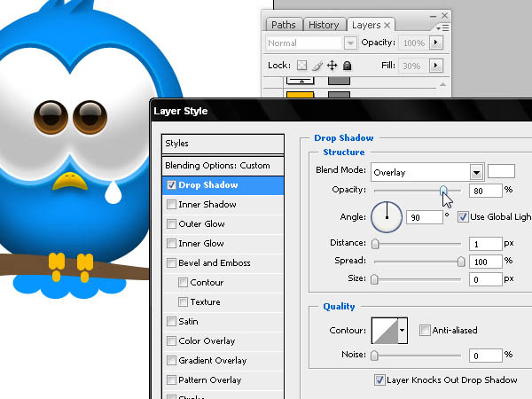Open the Styles section in Layer Style

(223, 144)
